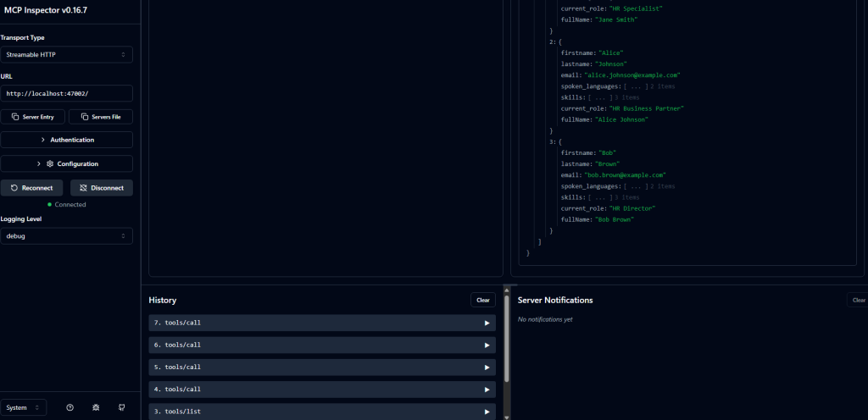The image size is (868, 420).
Task: Open the Logging Level debug dropdown
Action: point(66,235)
